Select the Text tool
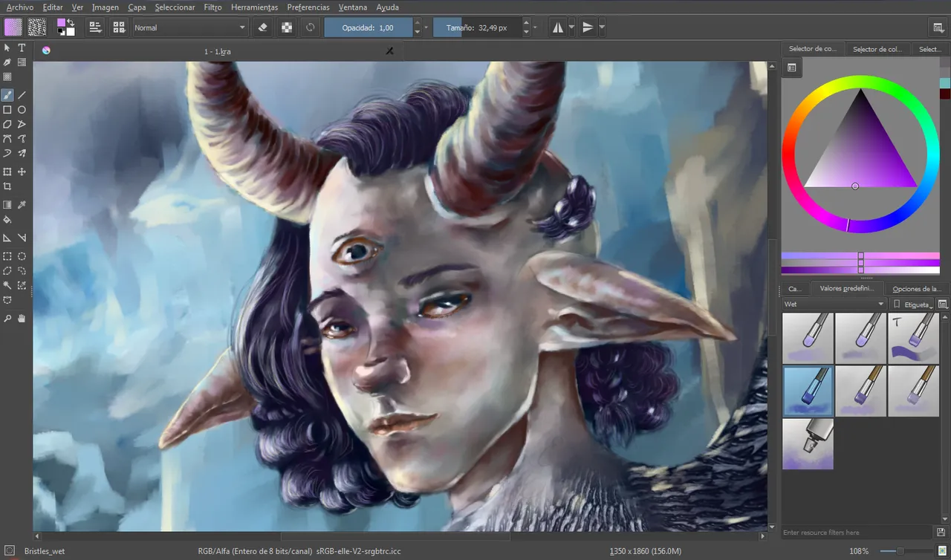The image size is (951, 560). 22,48
